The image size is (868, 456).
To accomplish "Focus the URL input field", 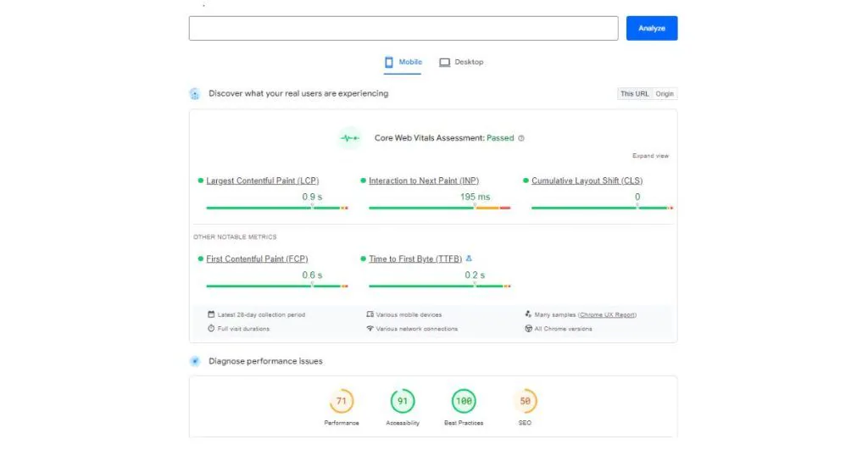I will [403, 28].
